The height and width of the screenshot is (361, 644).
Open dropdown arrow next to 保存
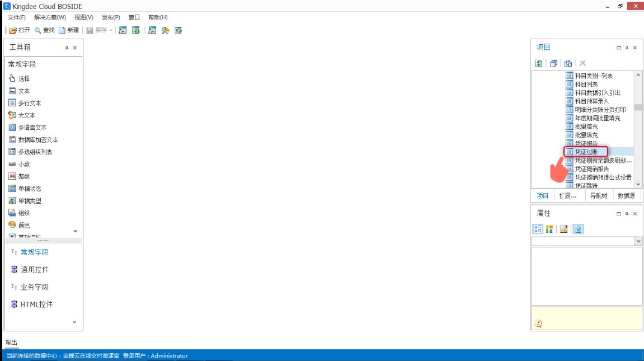111,30
